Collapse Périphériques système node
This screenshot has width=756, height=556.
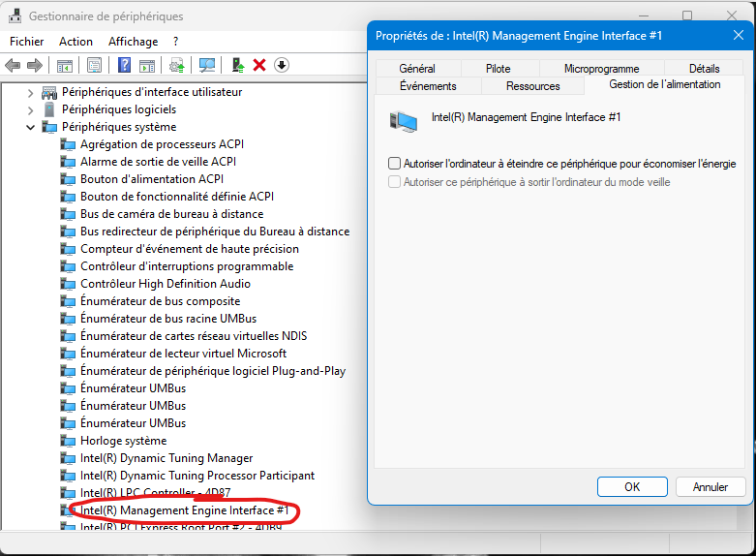click(30, 128)
